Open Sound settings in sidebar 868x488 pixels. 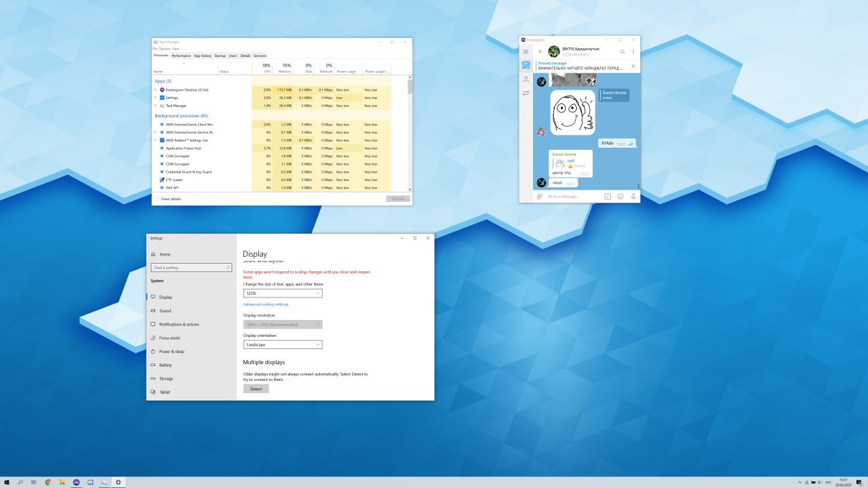tap(191, 310)
